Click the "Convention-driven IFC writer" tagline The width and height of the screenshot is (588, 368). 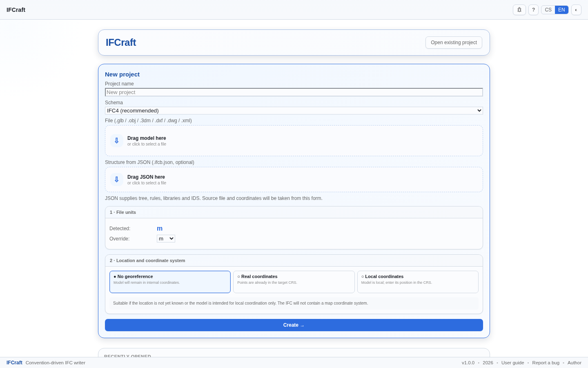(56, 363)
